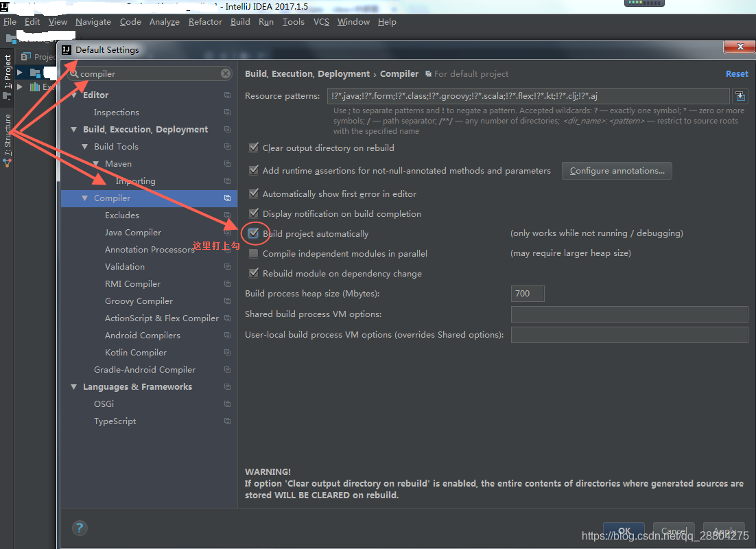
Task: Expand the first project tree node in main window
Action: (20, 72)
